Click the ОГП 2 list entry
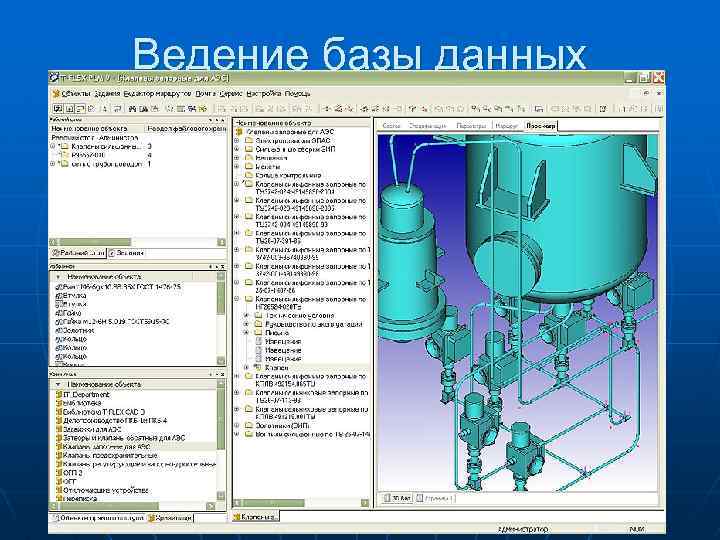This screenshot has height=540, width=720. [72, 473]
